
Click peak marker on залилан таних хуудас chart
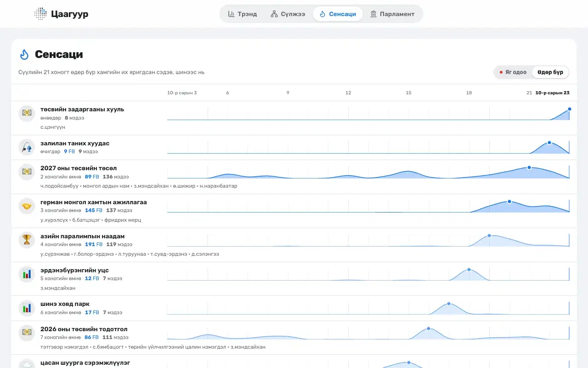[x=549, y=143]
